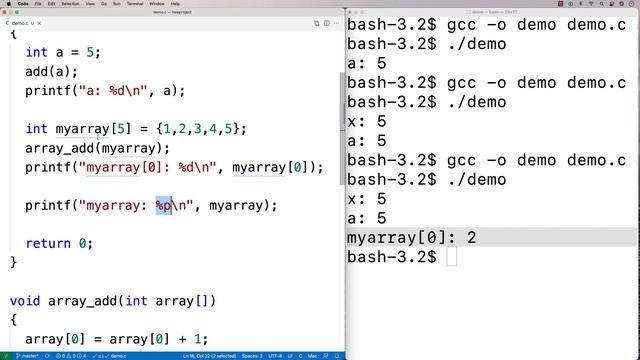Viewport: 640px width, 360px height.
Task: Close the demo.c editor tab
Action: tap(40, 23)
